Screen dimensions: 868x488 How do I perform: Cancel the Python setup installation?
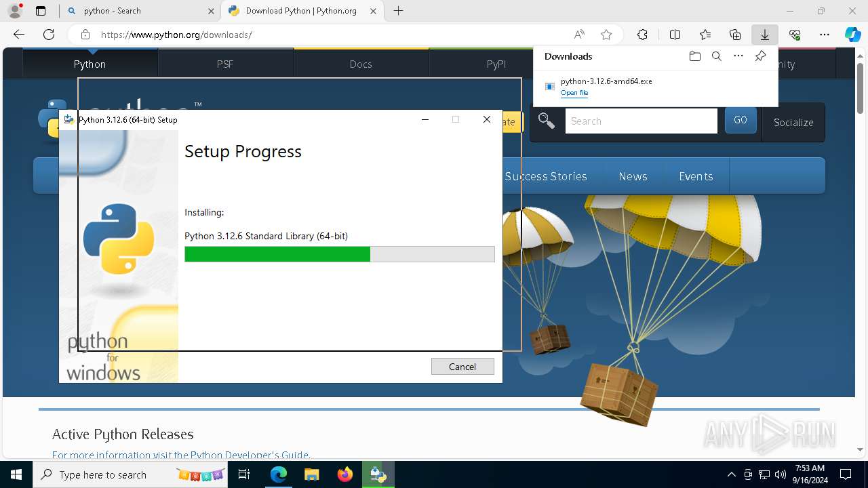(462, 367)
